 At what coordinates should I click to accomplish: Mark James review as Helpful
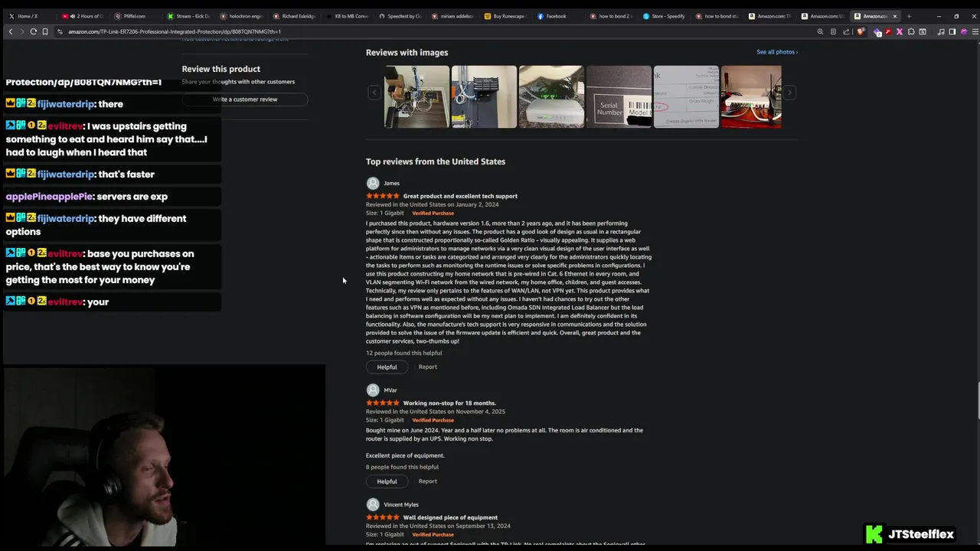387,367
